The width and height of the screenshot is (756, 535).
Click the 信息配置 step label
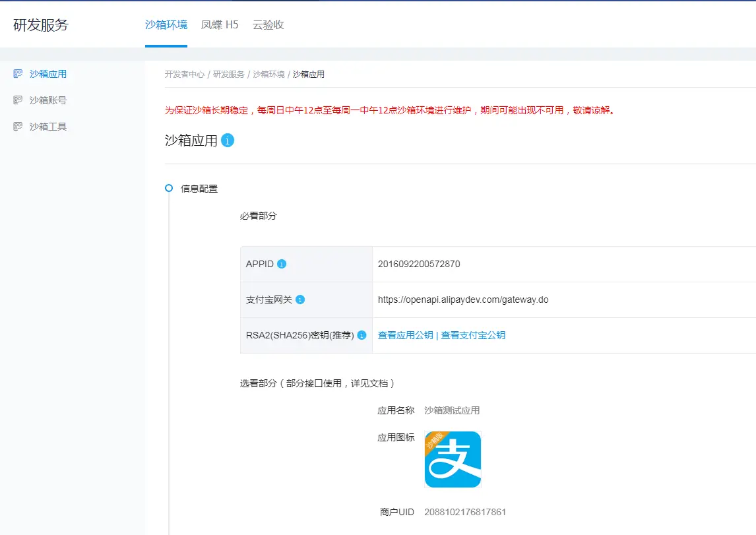tap(199, 189)
